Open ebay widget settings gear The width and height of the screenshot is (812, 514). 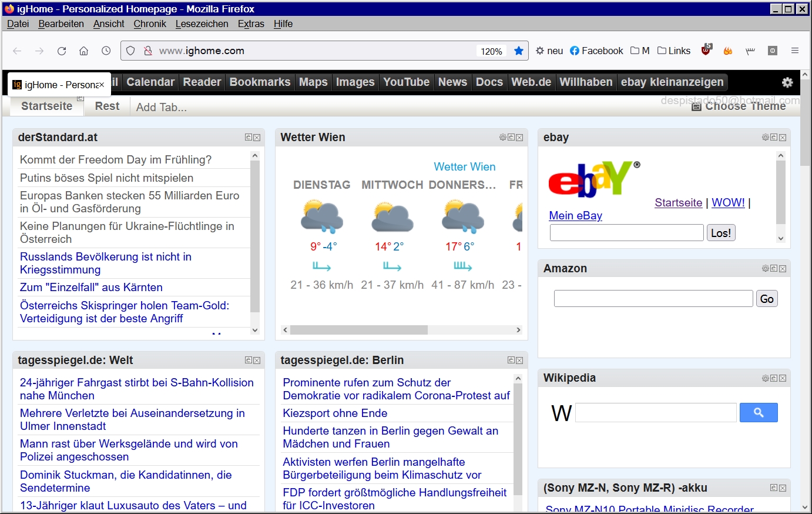tap(766, 138)
